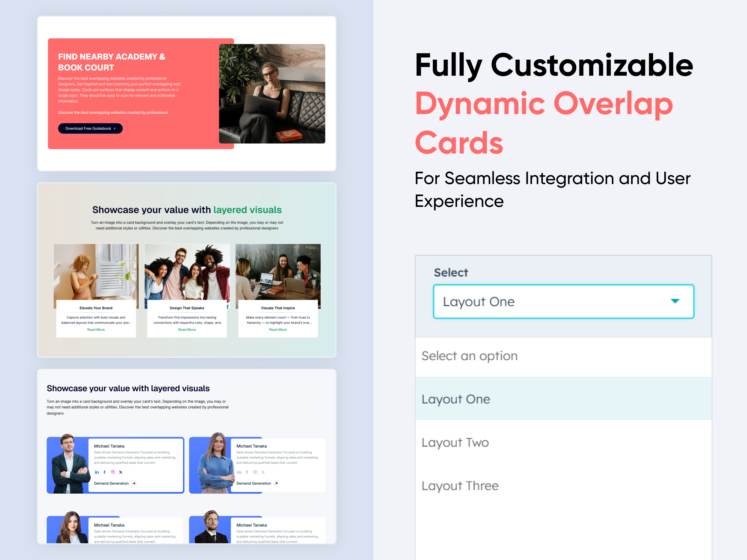Click gray Instagram icon on second team card
747x560 pixels.
255,472
